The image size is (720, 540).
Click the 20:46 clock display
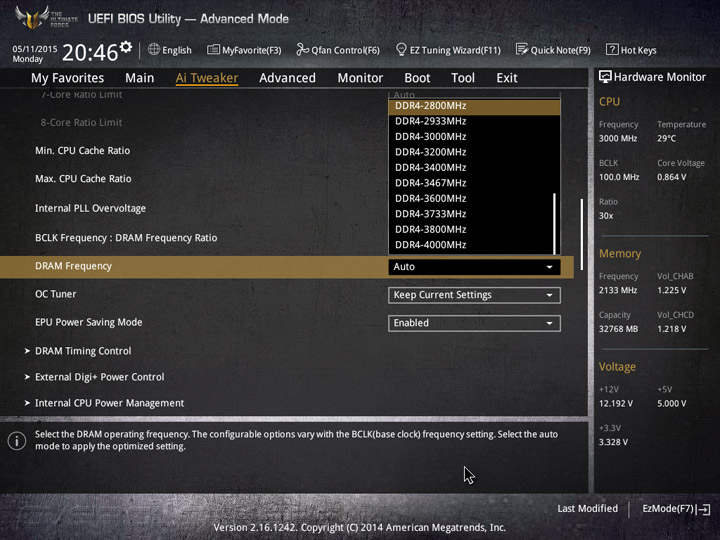coord(90,52)
